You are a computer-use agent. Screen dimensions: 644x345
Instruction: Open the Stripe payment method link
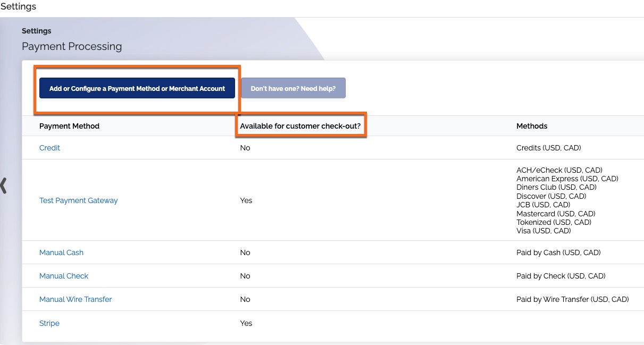(x=49, y=323)
